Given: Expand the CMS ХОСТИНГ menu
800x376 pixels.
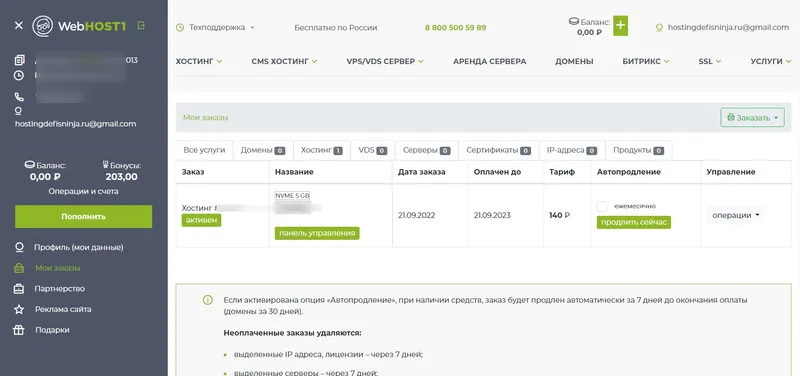Looking at the screenshot, I should click(284, 61).
